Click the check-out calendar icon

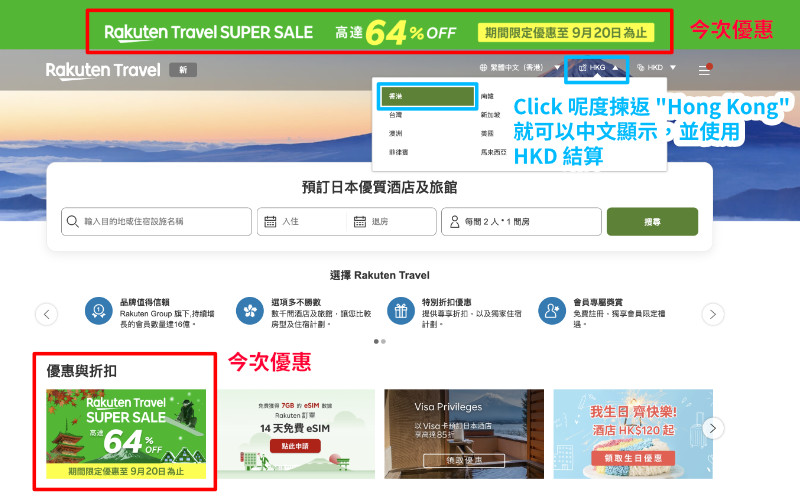[360, 221]
